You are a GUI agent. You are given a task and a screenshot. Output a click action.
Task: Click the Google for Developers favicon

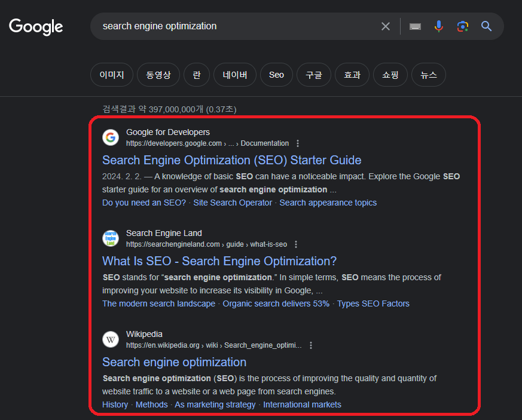coord(111,137)
